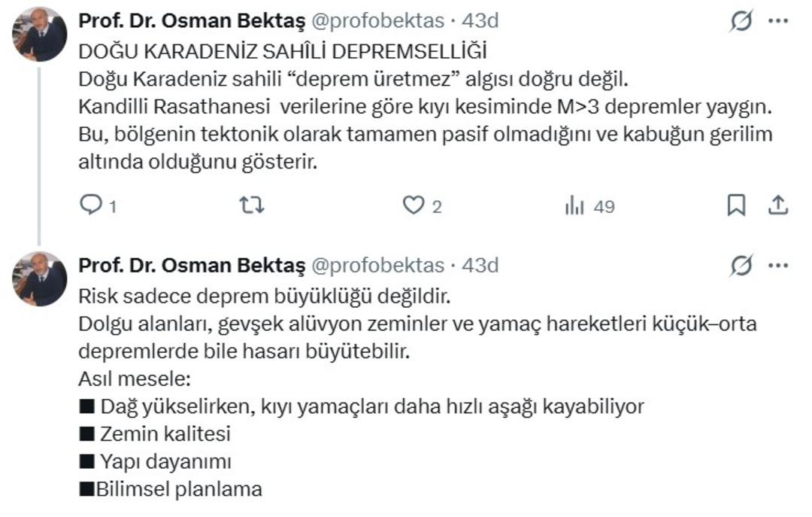The image size is (812, 517).
Task: Bookmark the Doğu Karadeniz tweet
Action: point(736,205)
